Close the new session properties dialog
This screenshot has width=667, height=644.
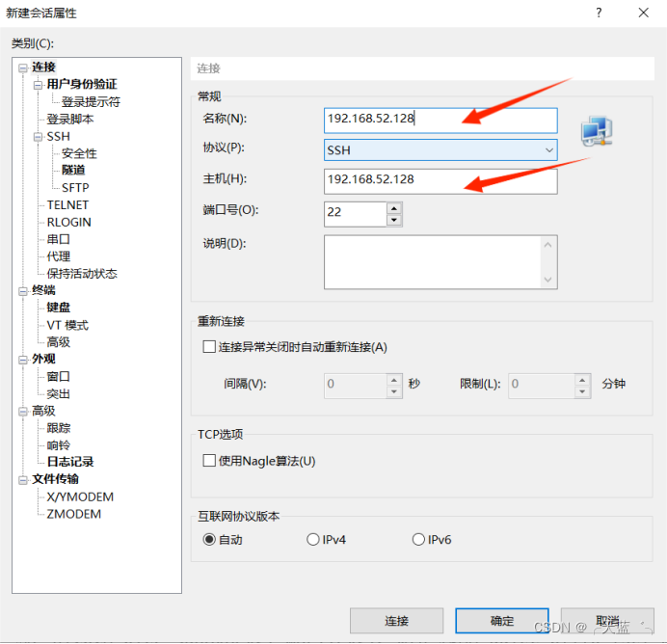pyautogui.click(x=643, y=13)
